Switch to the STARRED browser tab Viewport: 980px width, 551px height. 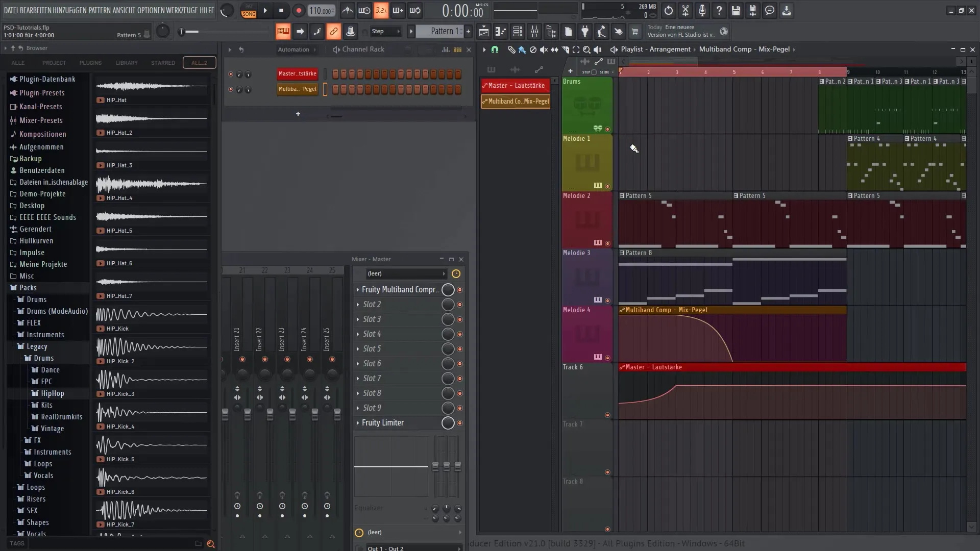[x=163, y=63]
